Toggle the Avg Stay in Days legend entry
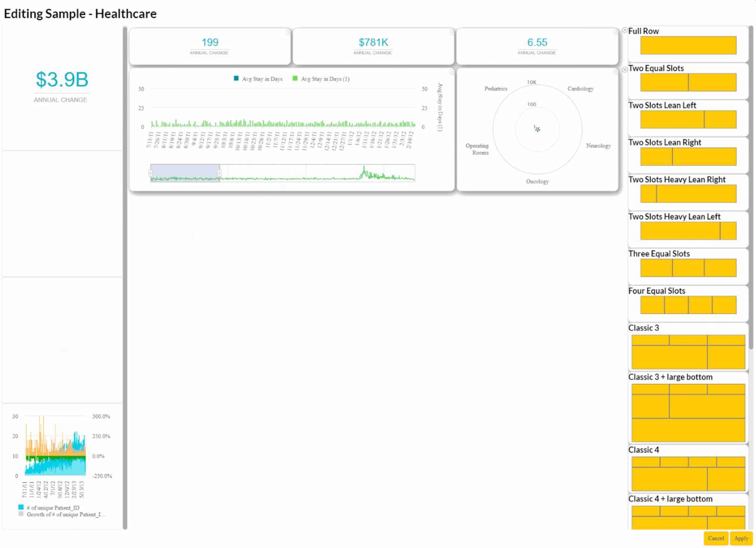Viewport: 756px width, 548px height. click(x=258, y=79)
